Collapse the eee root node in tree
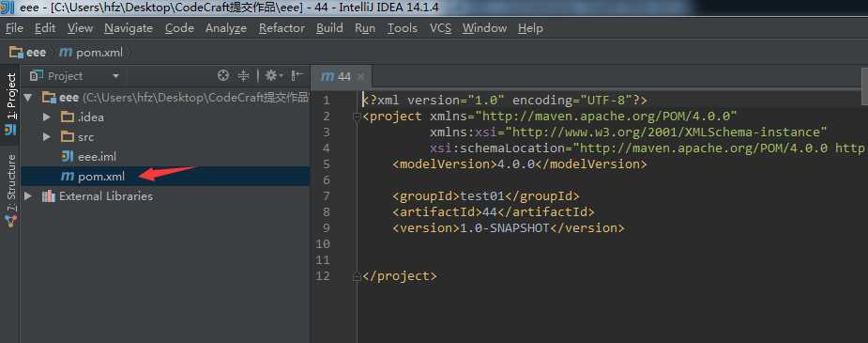 pyautogui.click(x=28, y=98)
